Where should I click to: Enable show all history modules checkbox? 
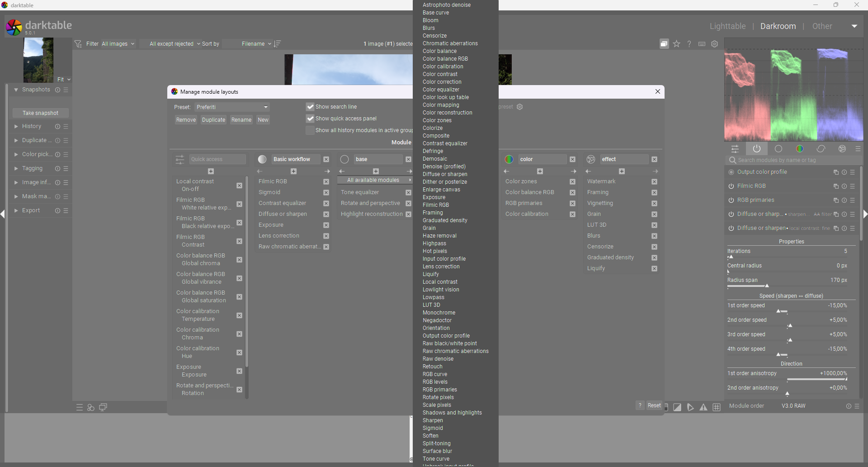coord(310,130)
